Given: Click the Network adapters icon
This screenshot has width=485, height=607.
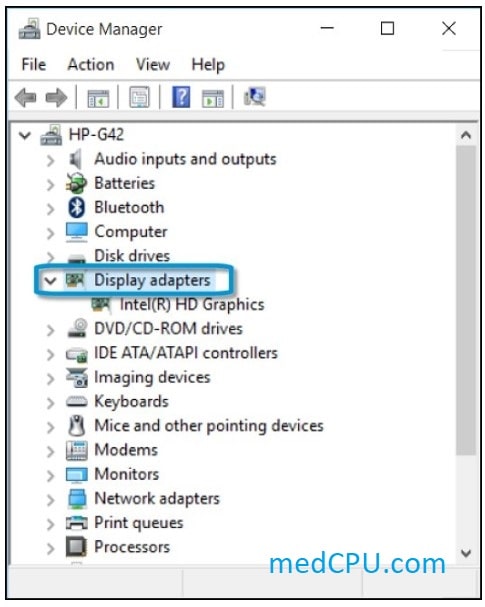Looking at the screenshot, I should 77,499.
